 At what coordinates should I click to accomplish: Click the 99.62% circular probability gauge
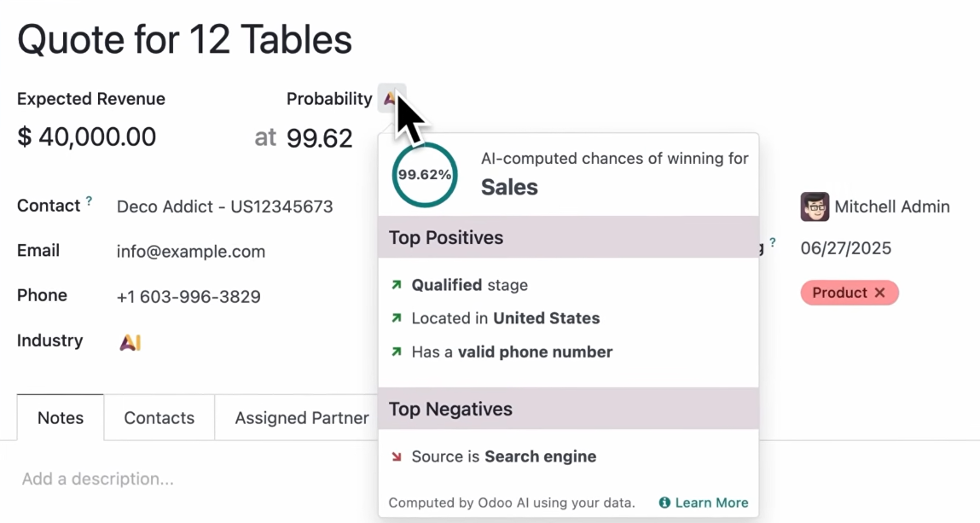[x=424, y=175]
